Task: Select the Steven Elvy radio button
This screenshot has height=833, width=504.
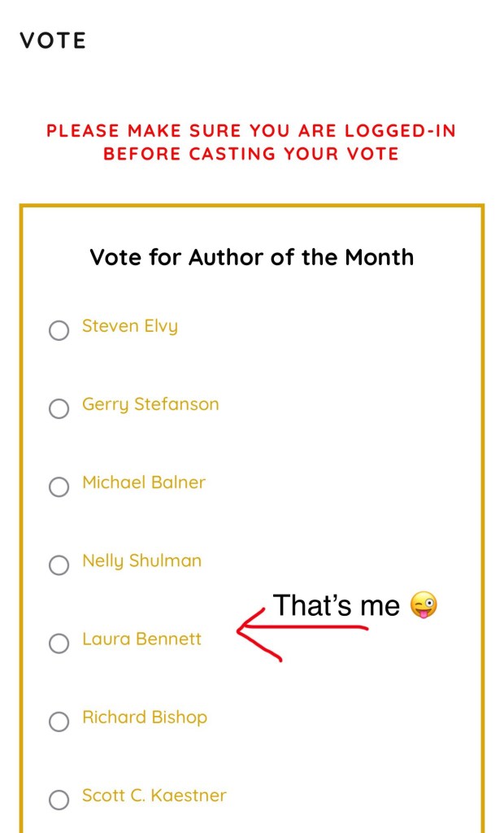Action: 59,330
